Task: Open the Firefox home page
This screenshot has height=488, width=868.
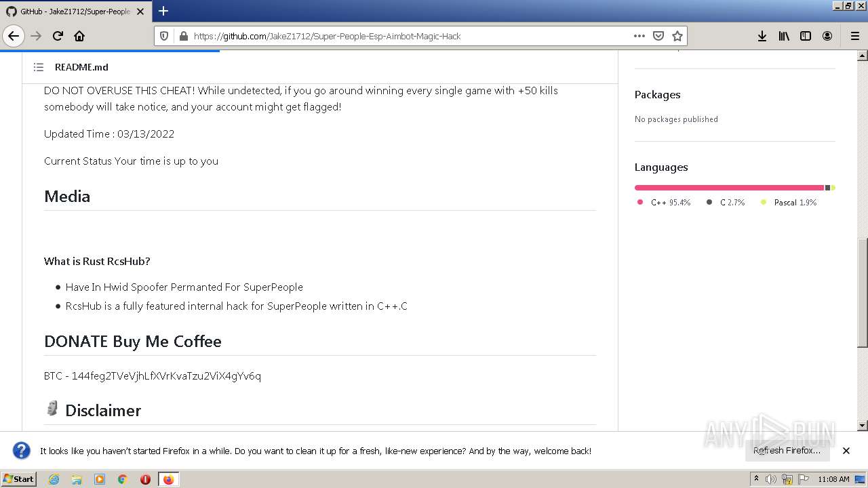Action: tap(79, 36)
